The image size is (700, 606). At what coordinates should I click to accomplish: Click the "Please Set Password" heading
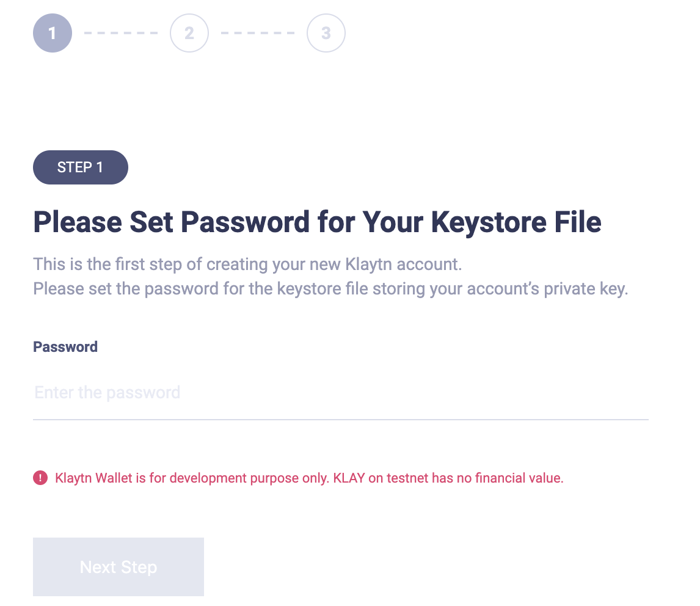tap(317, 222)
